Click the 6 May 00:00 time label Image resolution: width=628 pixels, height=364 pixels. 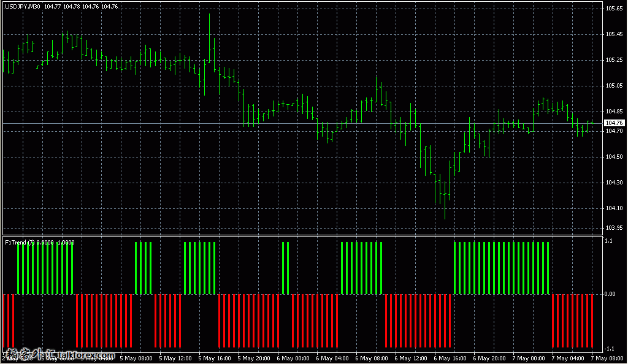(x=293, y=358)
